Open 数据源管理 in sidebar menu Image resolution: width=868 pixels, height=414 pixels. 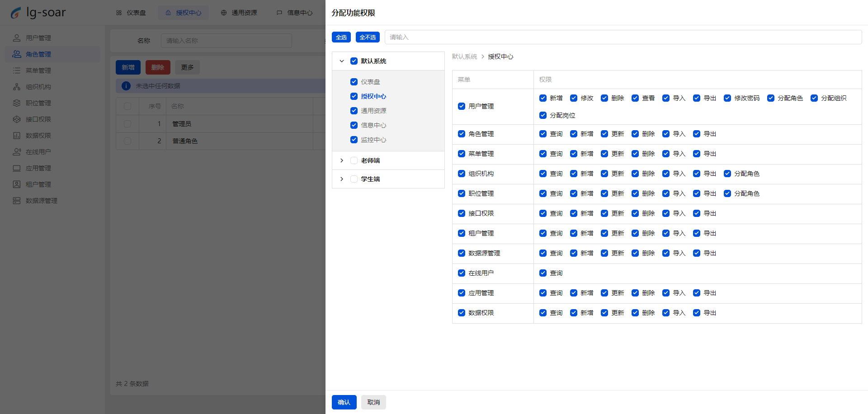52,201
